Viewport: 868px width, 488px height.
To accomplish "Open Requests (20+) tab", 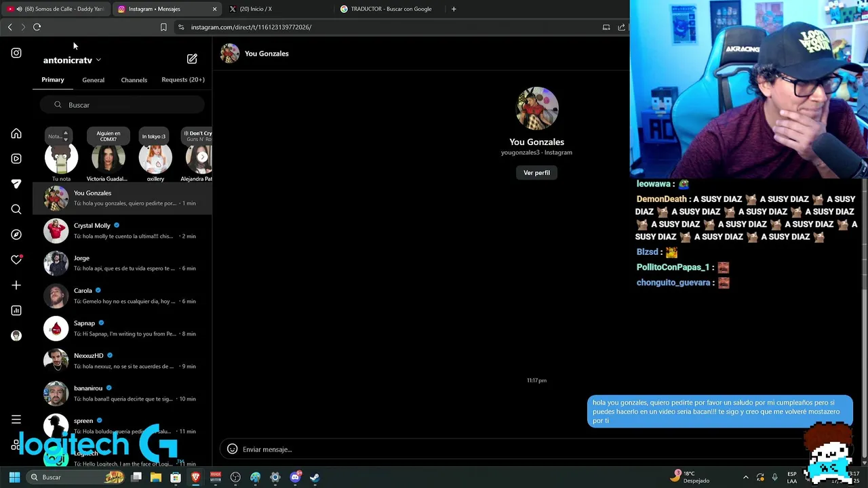I will [183, 80].
